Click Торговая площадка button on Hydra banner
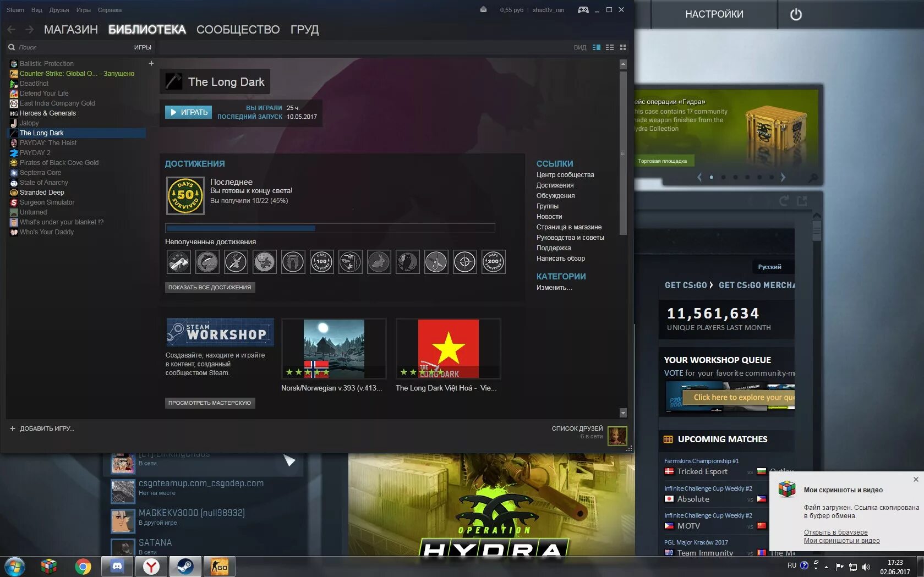Screen dimensions: 924x577 tap(662, 161)
